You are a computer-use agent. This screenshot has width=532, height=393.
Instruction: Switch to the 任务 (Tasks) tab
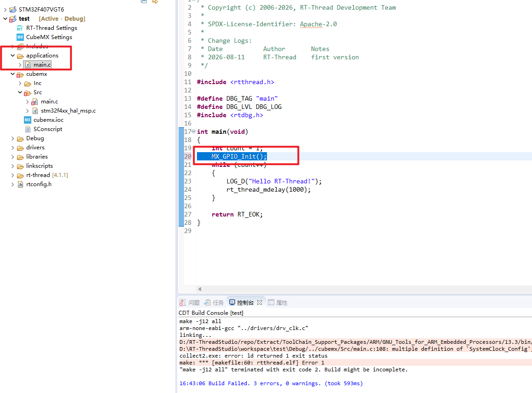(214, 302)
